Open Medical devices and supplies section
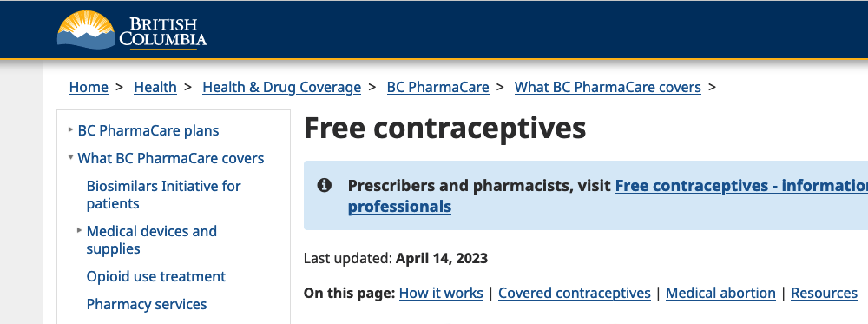 (152, 240)
